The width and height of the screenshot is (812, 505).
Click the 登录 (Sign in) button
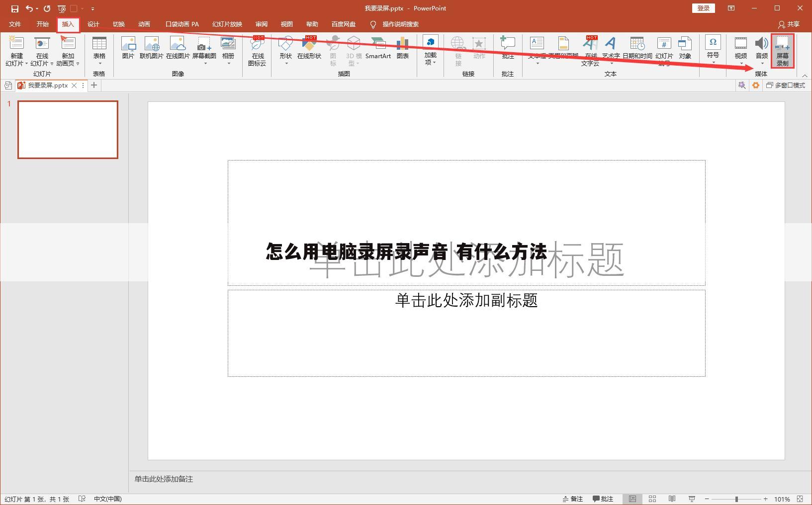[x=703, y=8]
